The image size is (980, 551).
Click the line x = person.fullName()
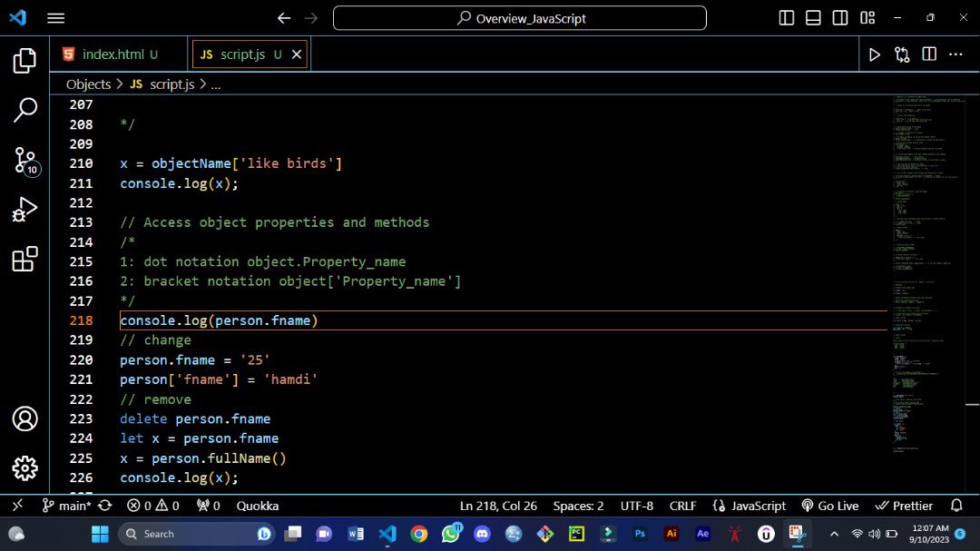tap(203, 458)
